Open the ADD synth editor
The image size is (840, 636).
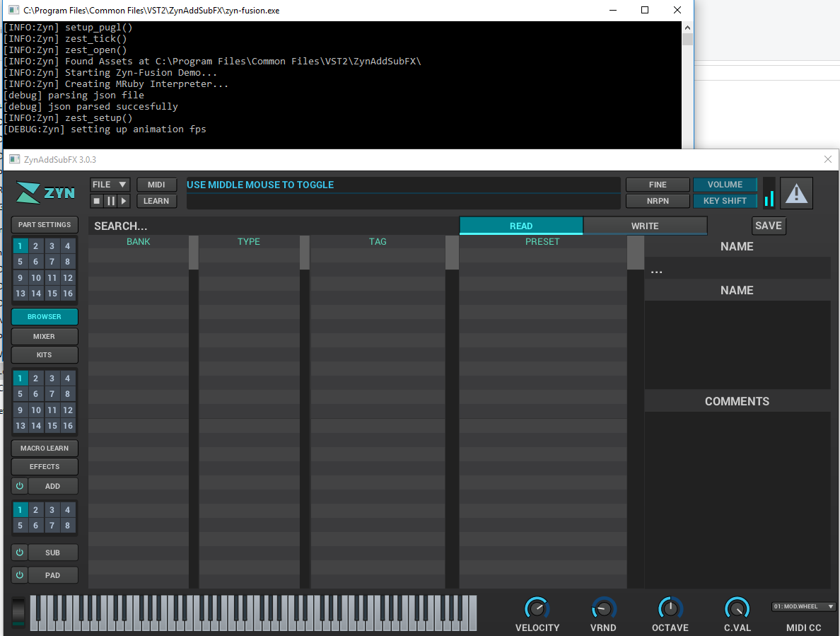coord(52,486)
